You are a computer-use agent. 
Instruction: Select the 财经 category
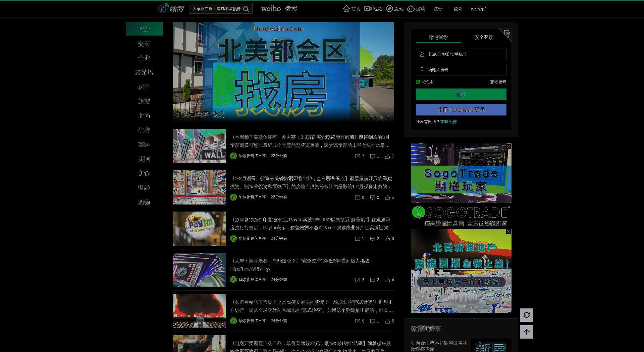pos(144,188)
